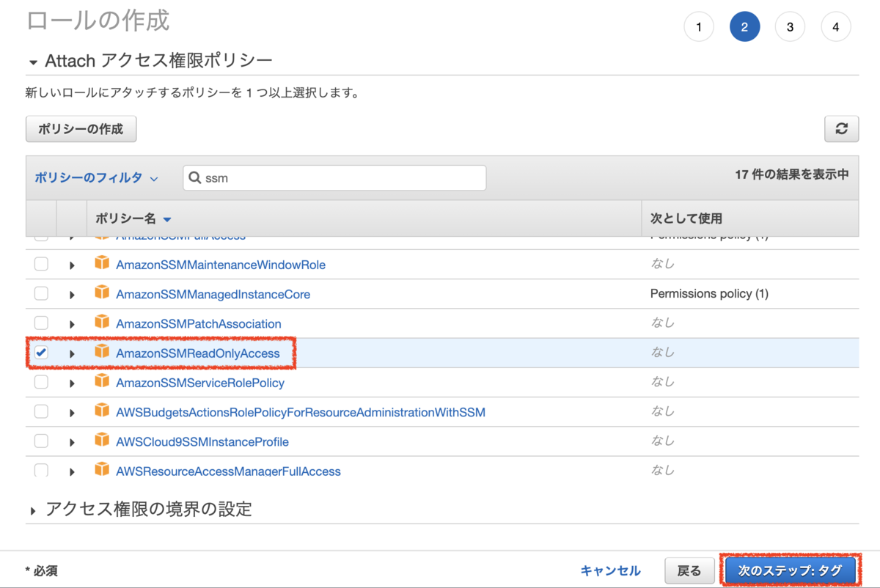The image size is (880, 588).
Task: Click the policy icon beside AmazonSSMManagedInstanceCore
Action: [102, 293]
